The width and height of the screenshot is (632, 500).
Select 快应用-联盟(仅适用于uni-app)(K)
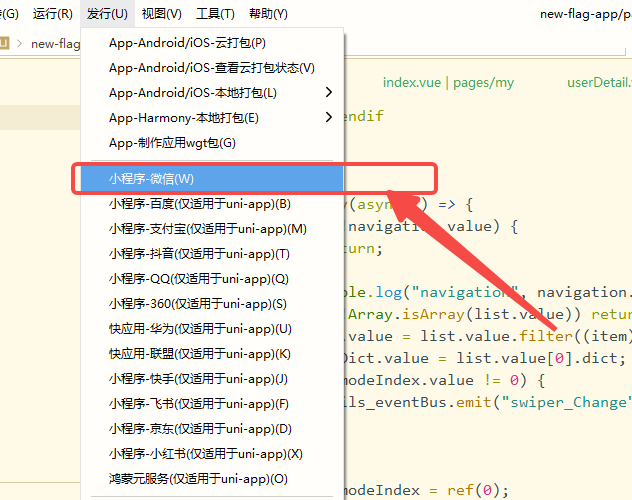(x=212, y=354)
